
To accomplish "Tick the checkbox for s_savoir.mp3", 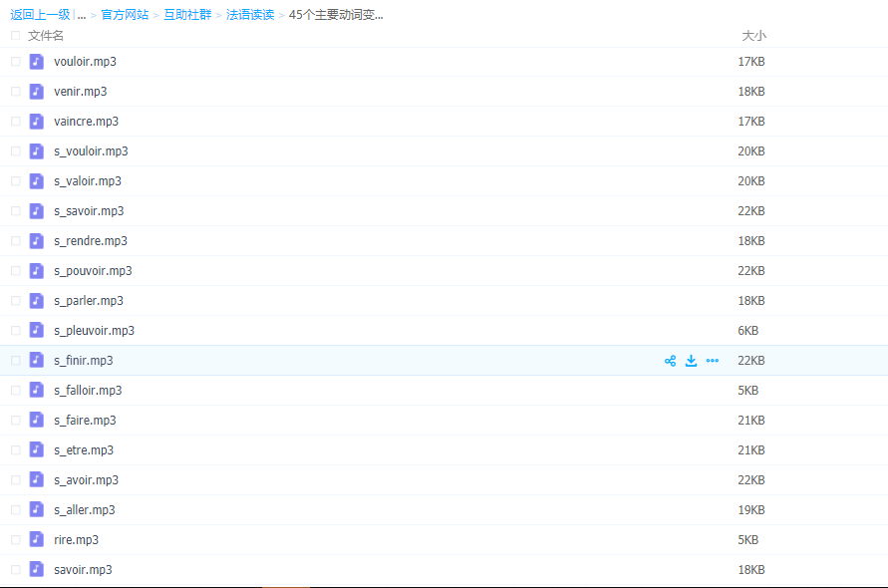I will click(15, 210).
